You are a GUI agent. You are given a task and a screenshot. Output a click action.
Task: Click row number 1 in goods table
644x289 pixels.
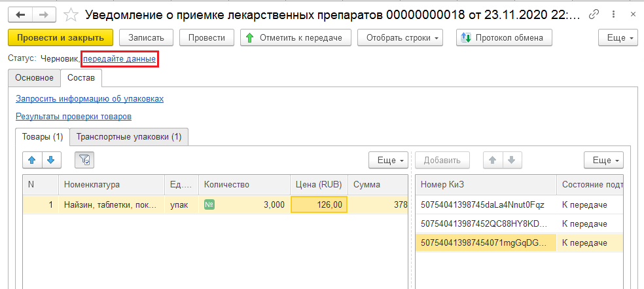41,204
